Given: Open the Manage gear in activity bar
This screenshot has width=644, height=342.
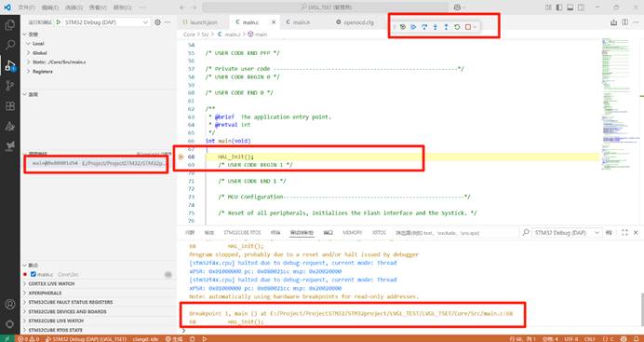Looking at the screenshot, I should (x=10, y=324).
